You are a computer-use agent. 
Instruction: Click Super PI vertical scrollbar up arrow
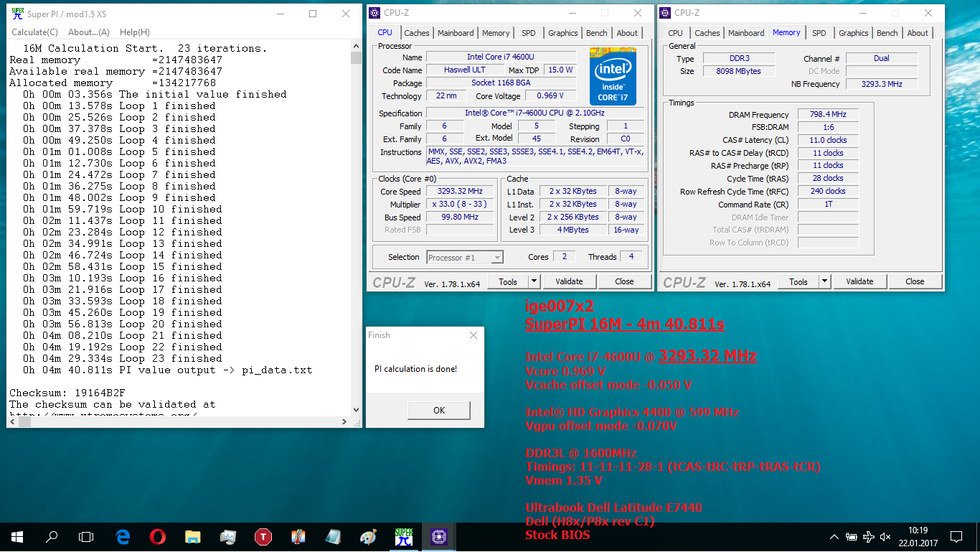(x=356, y=47)
